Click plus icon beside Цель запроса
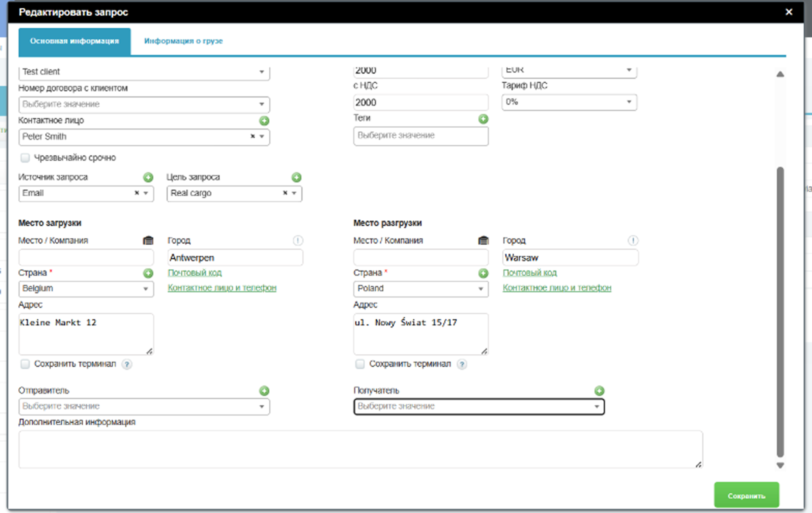 click(296, 177)
